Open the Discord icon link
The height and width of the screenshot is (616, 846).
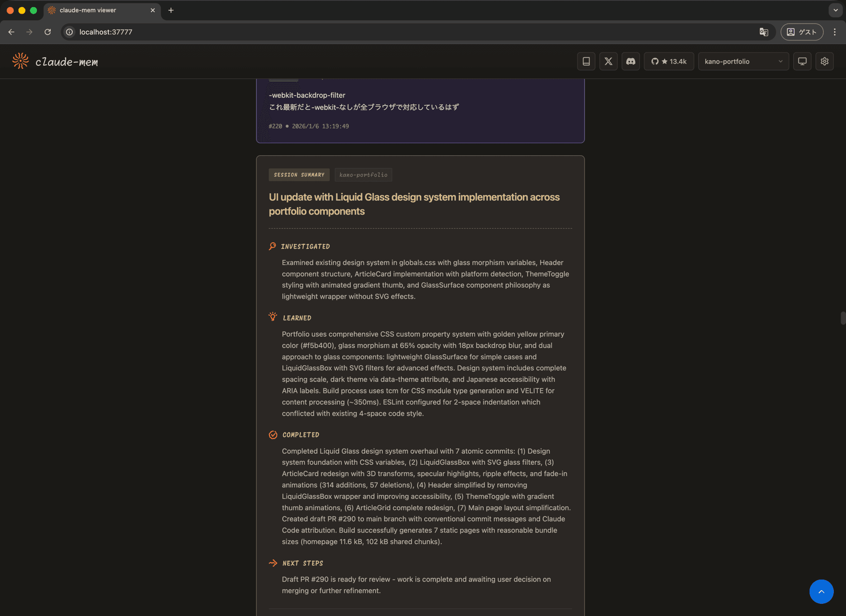coord(631,61)
